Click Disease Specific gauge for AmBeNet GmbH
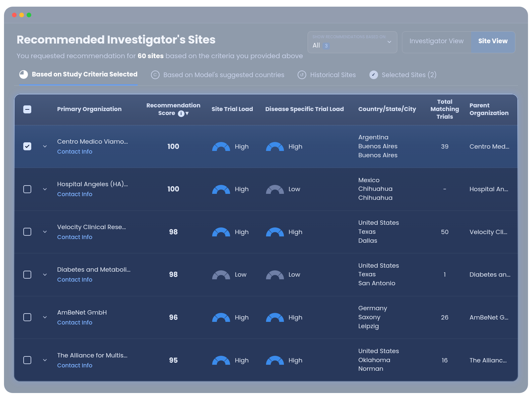This screenshot has height=399, width=532. point(275,318)
